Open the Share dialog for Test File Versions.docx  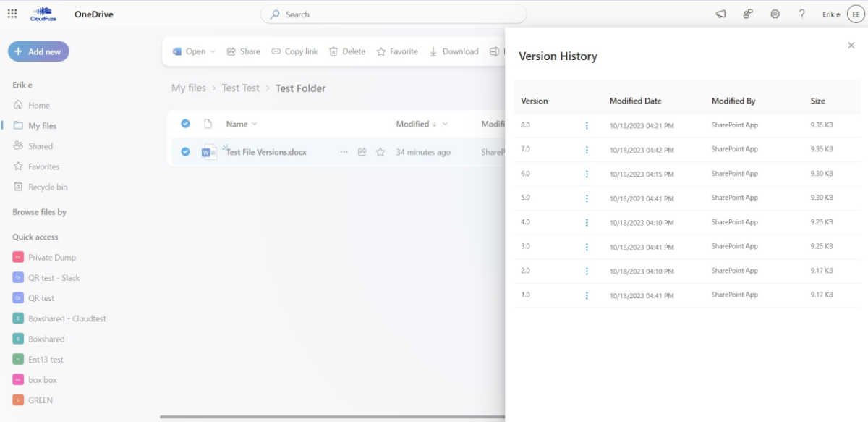tap(244, 51)
